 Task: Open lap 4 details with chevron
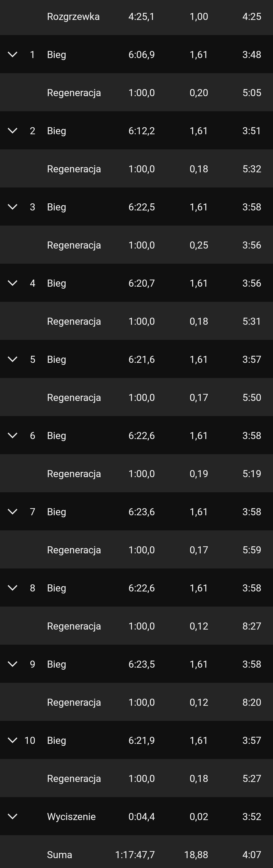click(12, 283)
